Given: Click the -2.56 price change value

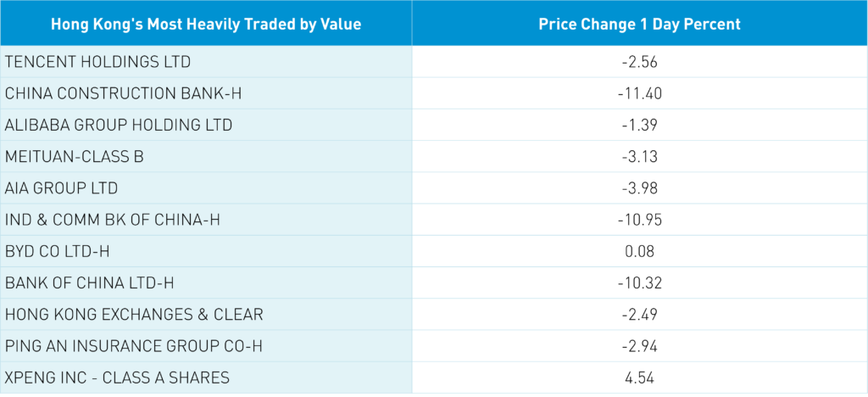Looking at the screenshot, I should pos(639,62).
